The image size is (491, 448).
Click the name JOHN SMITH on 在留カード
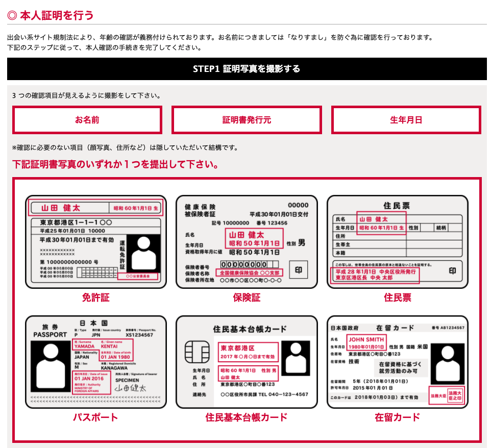tap(366, 339)
